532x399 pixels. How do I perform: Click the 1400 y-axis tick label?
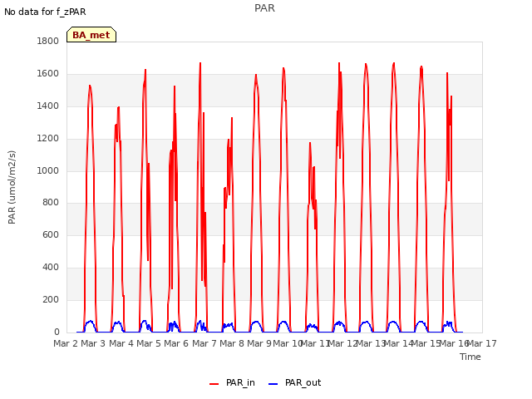(x=48, y=106)
